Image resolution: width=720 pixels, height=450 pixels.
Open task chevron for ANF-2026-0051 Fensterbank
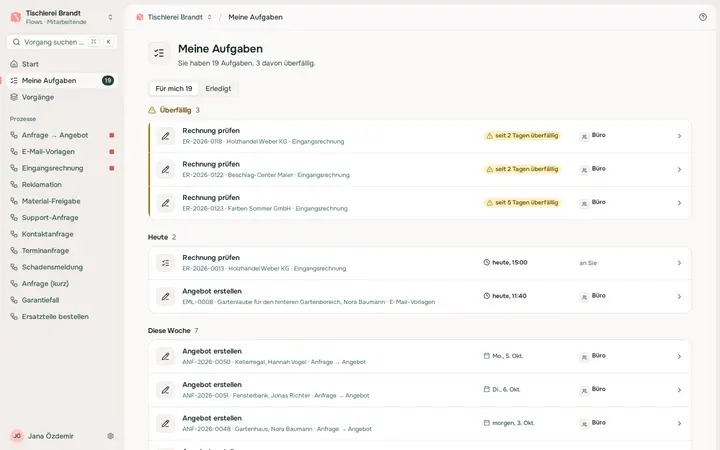coord(679,390)
